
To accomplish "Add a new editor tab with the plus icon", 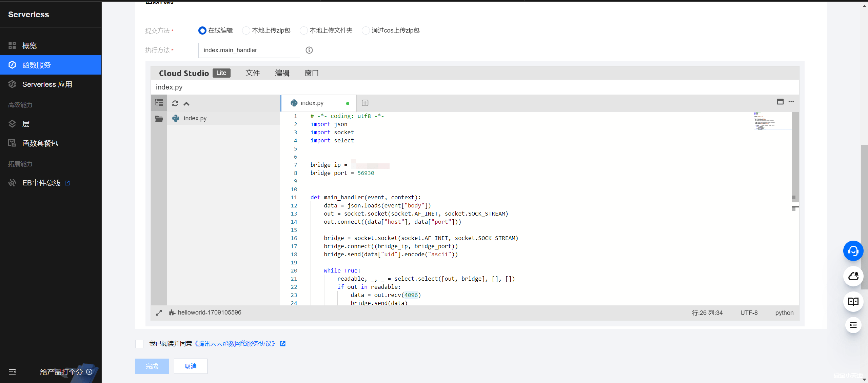I will coord(365,103).
